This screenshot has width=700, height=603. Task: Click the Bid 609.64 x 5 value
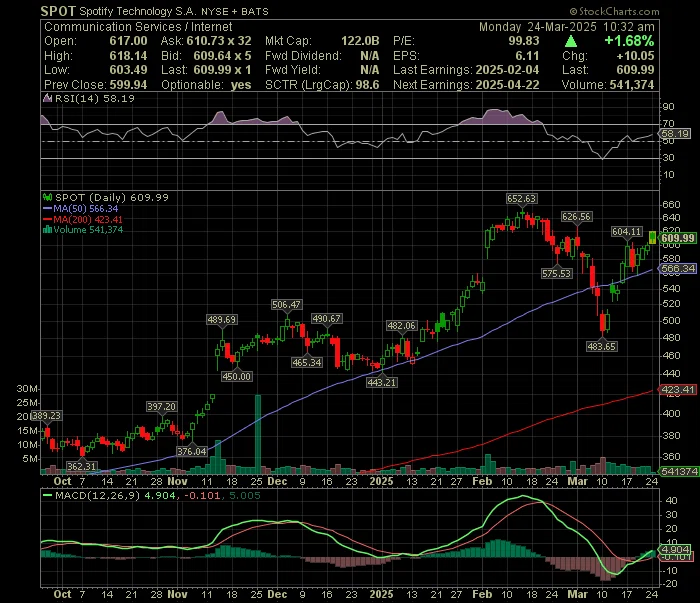(222, 55)
